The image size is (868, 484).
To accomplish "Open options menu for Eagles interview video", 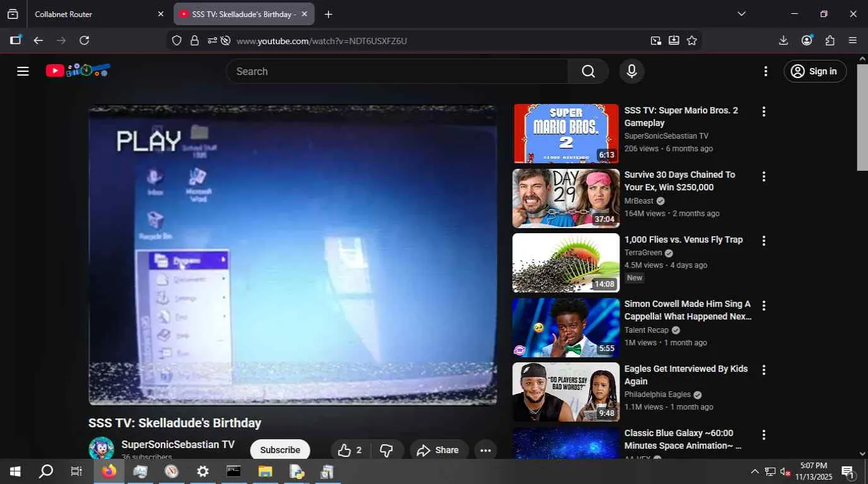I will pos(763,370).
